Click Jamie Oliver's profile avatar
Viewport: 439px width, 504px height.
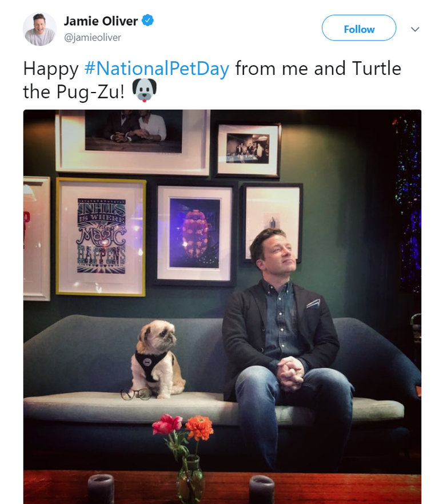[39, 29]
